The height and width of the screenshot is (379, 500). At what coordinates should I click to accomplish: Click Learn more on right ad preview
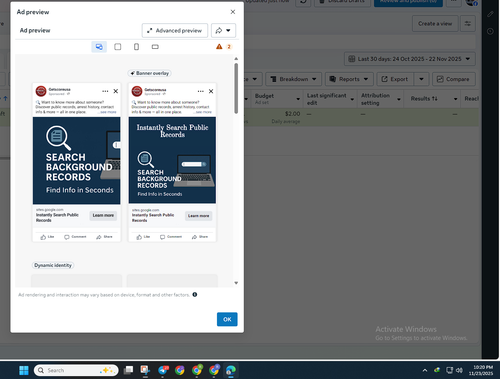(198, 216)
